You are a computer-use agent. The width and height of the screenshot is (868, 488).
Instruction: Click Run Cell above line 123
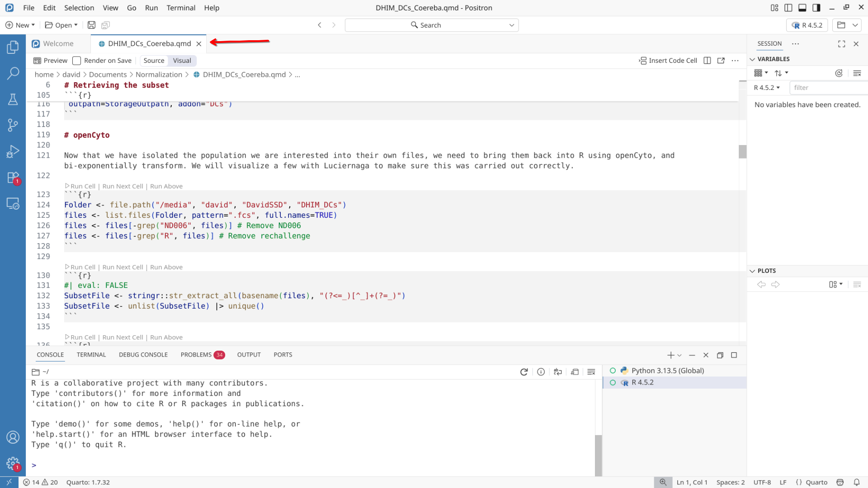83,186
